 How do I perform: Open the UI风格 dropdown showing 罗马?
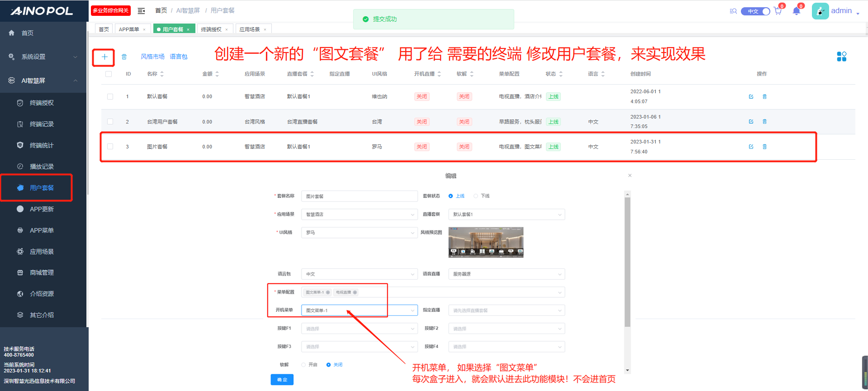click(x=359, y=233)
